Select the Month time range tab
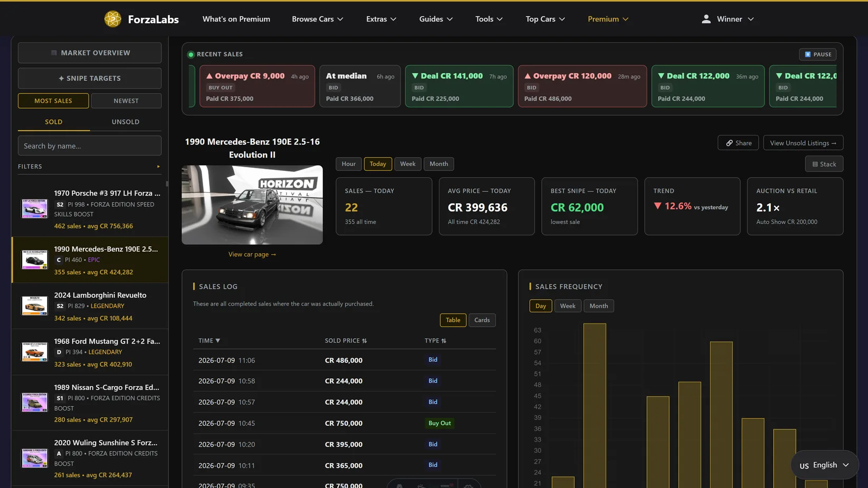This screenshot has height=488, width=868. [x=438, y=164]
